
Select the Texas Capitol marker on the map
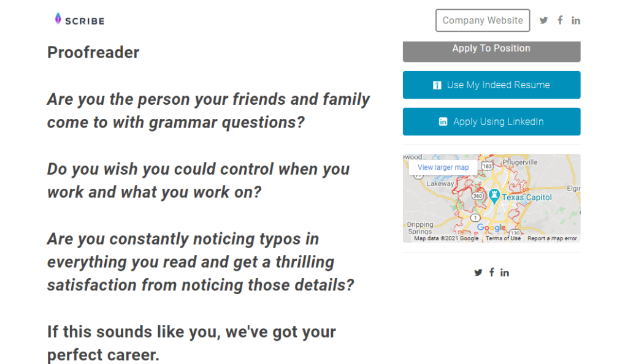[x=494, y=196]
